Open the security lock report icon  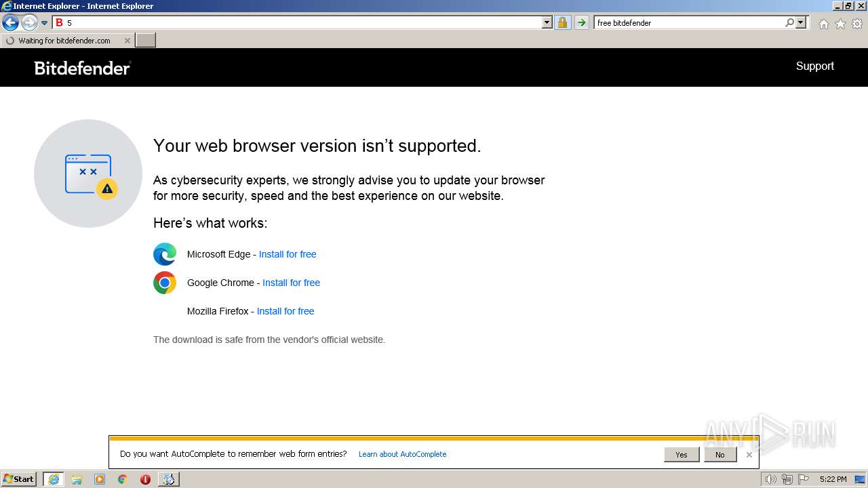562,23
